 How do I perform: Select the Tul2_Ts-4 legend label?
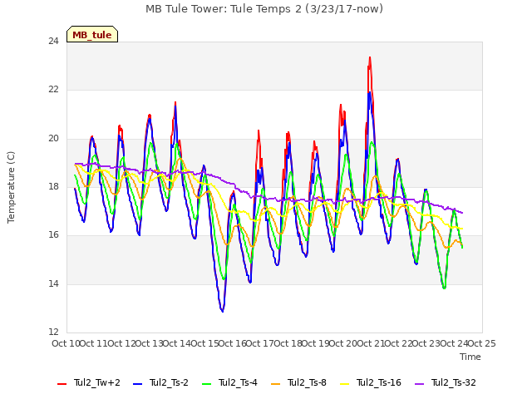[239, 382]
